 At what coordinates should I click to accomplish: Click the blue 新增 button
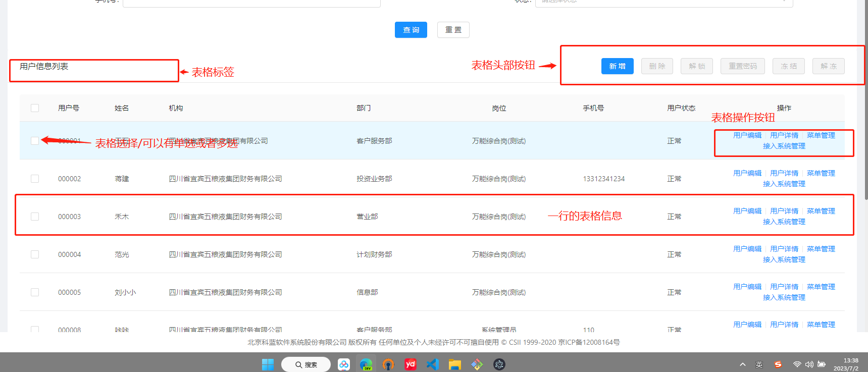(617, 66)
